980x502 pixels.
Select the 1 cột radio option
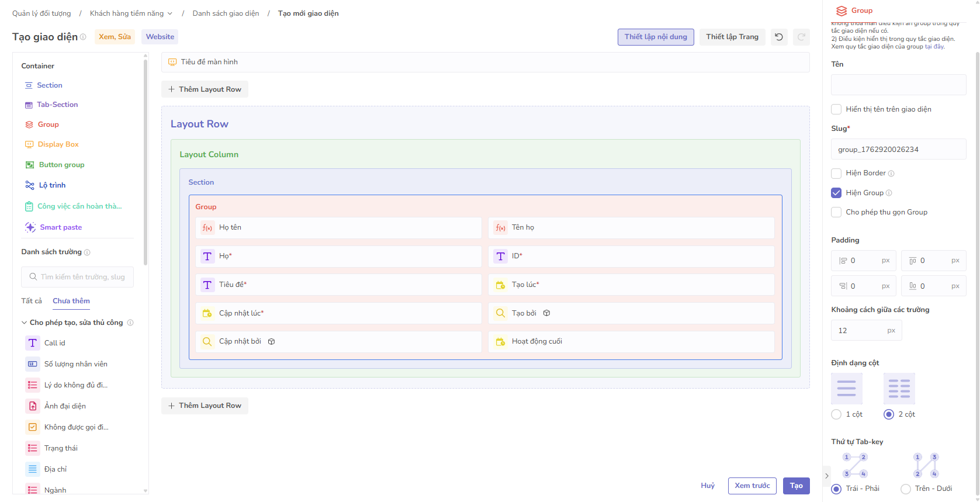click(x=836, y=414)
